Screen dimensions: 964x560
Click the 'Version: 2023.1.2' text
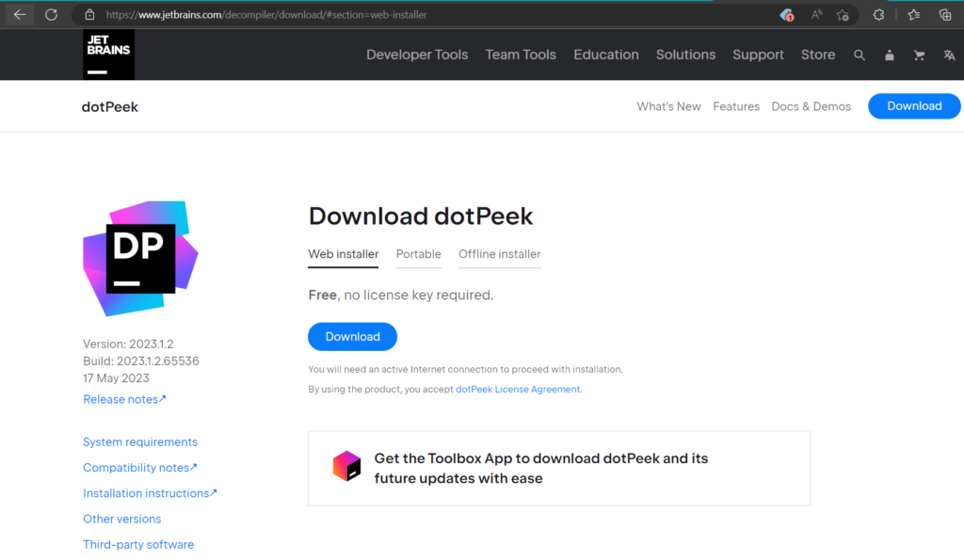coord(128,344)
